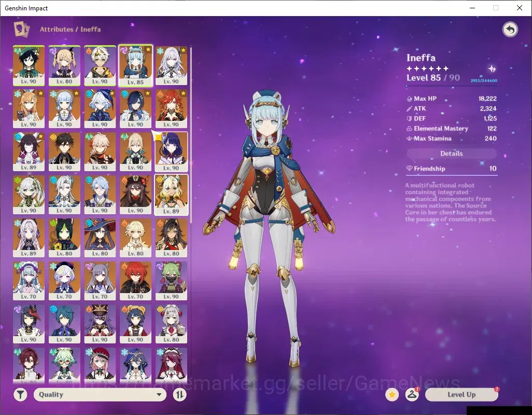Click the 'Attributes / Ineffa' breadcrumb text

point(70,30)
